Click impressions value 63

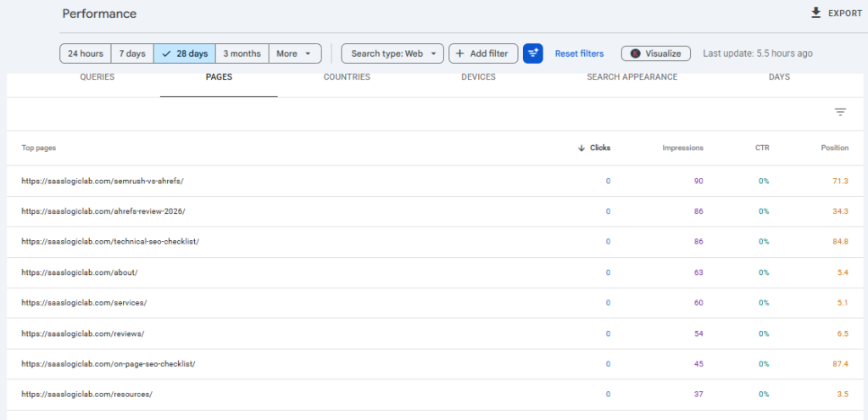pos(698,272)
